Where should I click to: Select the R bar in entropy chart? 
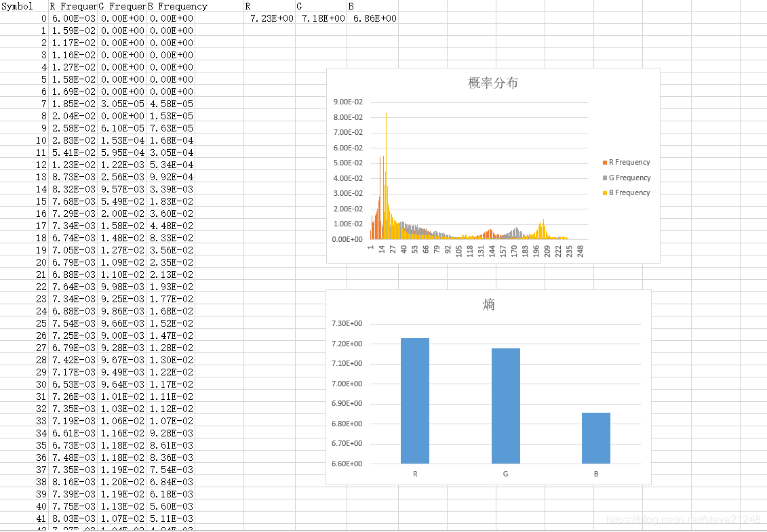coord(415,401)
